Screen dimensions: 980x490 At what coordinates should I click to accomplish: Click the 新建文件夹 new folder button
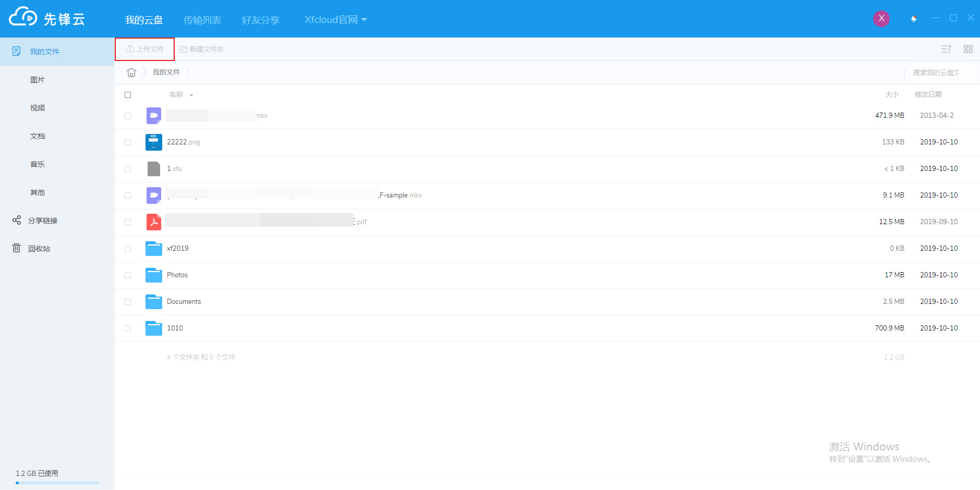click(x=201, y=49)
